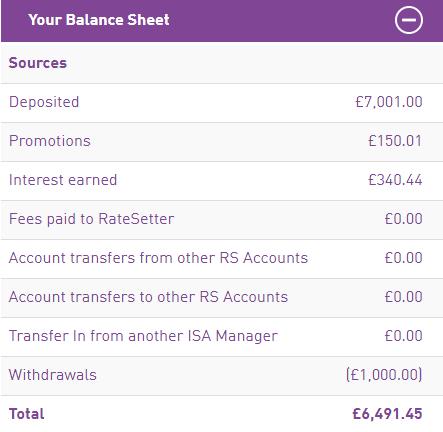Select the £150.01 promotions amount
The image size is (443, 432).
pos(395,141)
